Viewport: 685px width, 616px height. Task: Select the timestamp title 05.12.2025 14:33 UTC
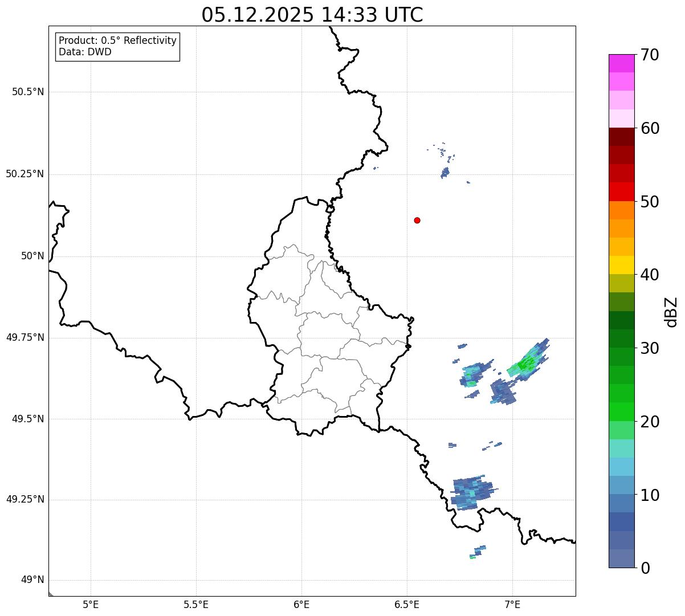[x=312, y=15]
